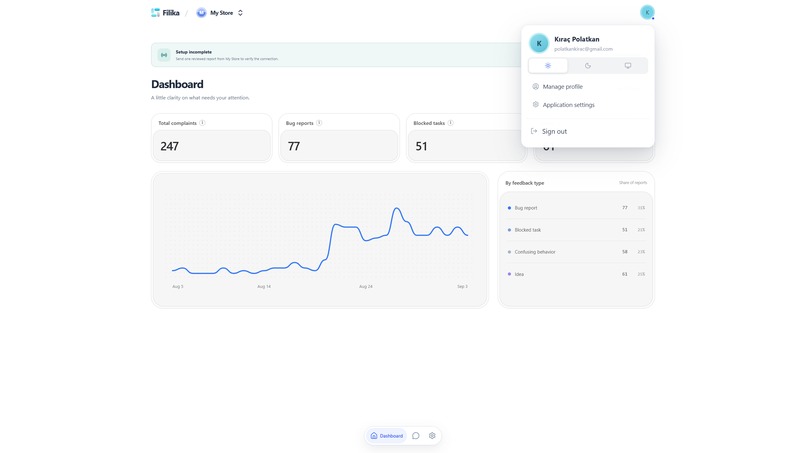806x453 pixels.
Task: Click the Aug 24 chart axis label
Action: pos(365,286)
